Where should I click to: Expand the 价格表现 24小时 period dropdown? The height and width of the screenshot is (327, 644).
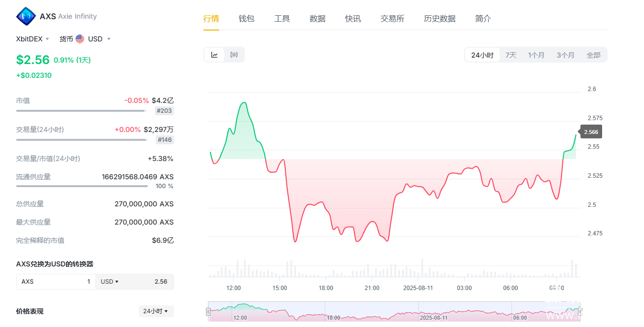(x=156, y=311)
